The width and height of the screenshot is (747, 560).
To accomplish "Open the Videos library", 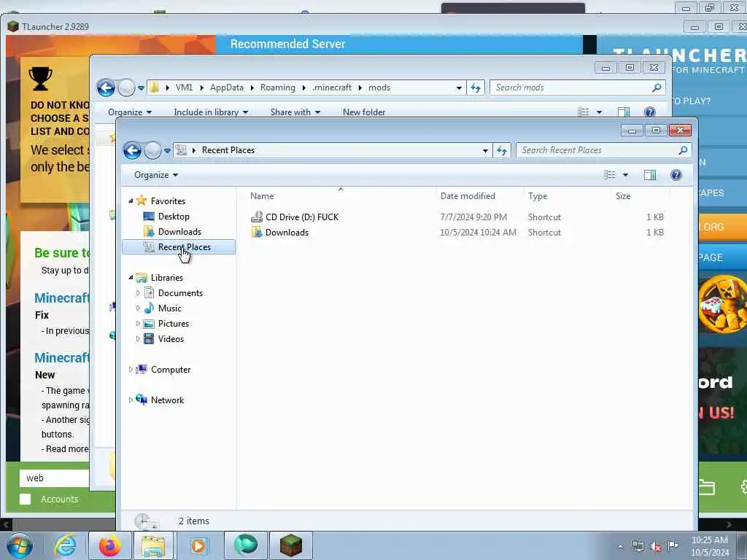I will 171,338.
